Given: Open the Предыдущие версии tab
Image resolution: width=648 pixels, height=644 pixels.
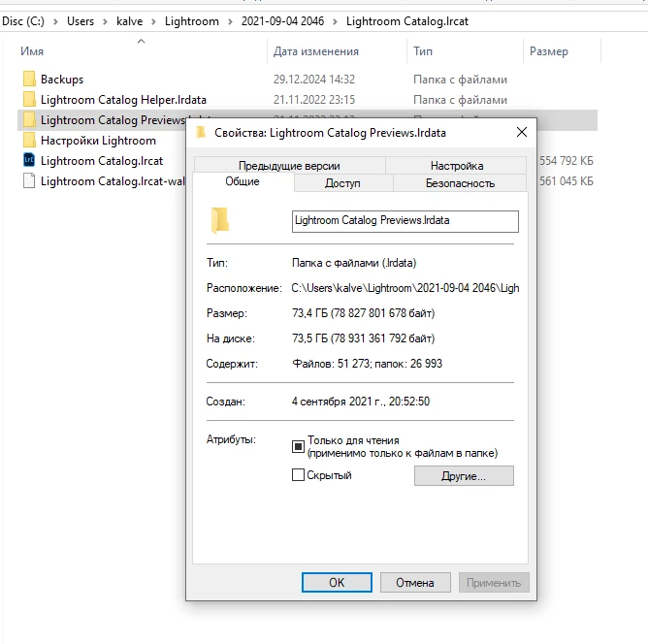Looking at the screenshot, I should (x=289, y=166).
